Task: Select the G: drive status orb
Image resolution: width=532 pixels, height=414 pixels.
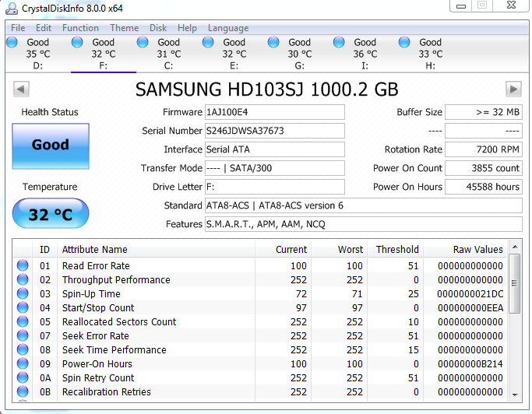Action: (273, 43)
